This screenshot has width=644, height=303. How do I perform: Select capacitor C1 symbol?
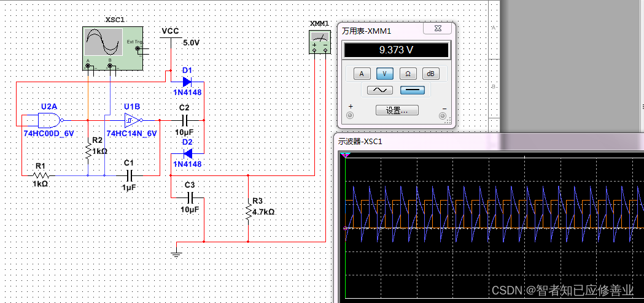[x=131, y=175]
